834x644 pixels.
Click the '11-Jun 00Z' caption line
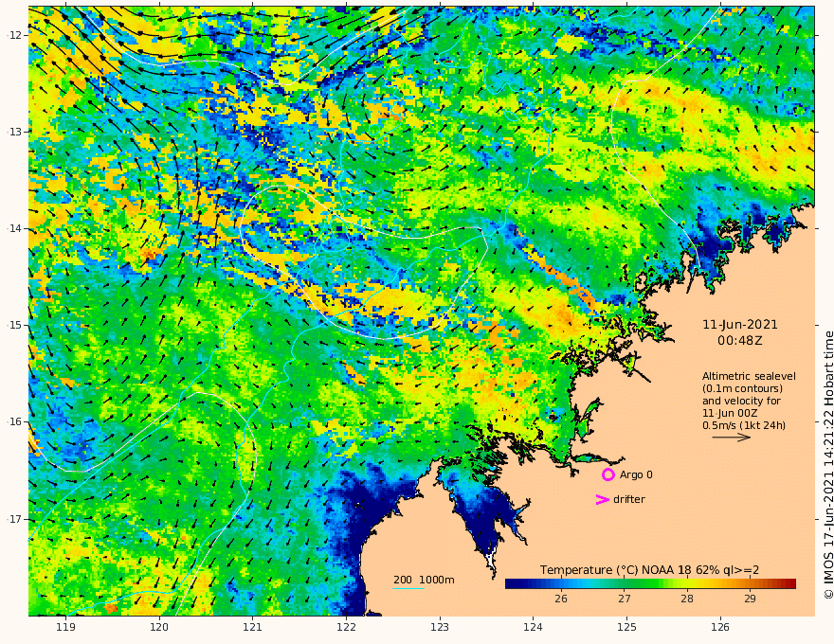pos(730,413)
